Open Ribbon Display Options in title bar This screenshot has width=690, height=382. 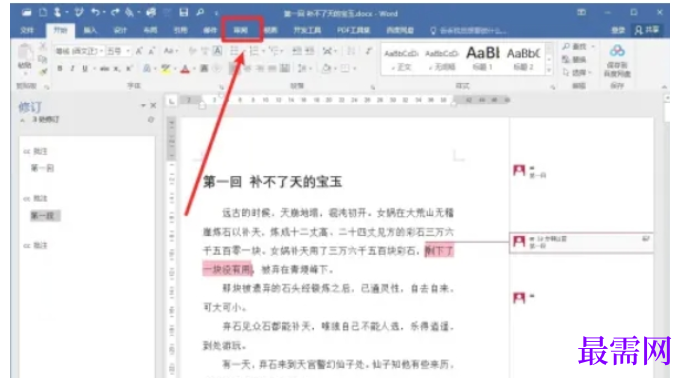click(581, 12)
